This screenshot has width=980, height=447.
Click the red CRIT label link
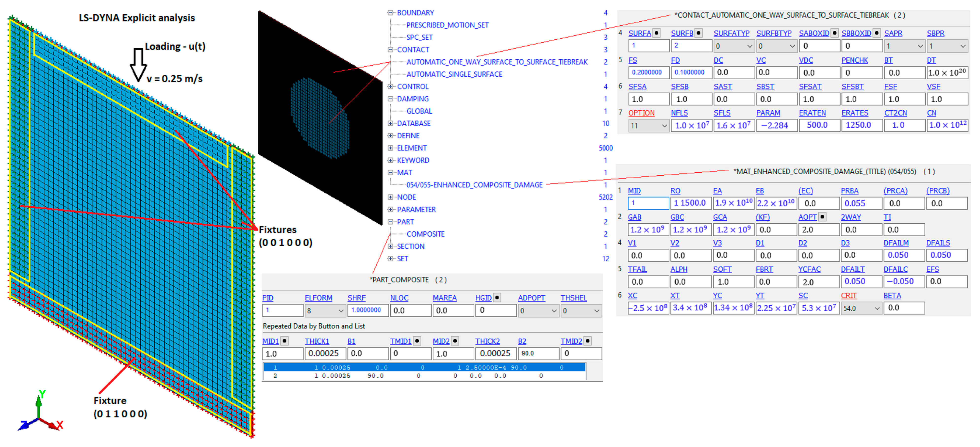849,296
